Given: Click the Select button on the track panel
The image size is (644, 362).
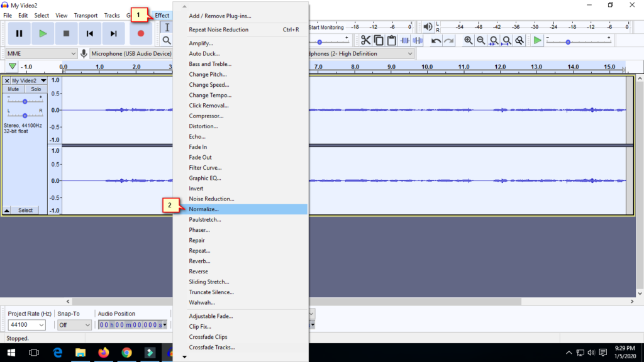Looking at the screenshot, I should tap(25, 211).
